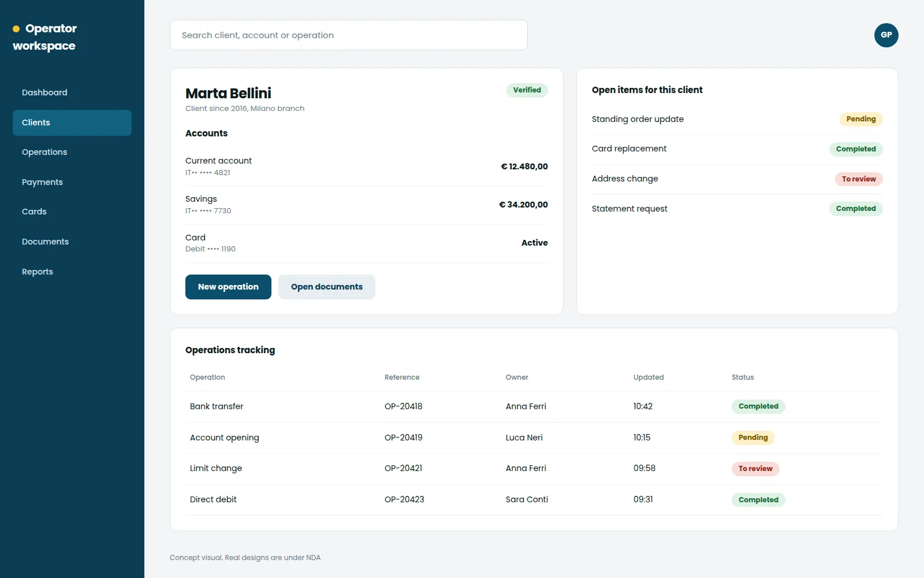924x578 pixels.
Task: Open the Cards sidebar item
Action: (x=72, y=212)
